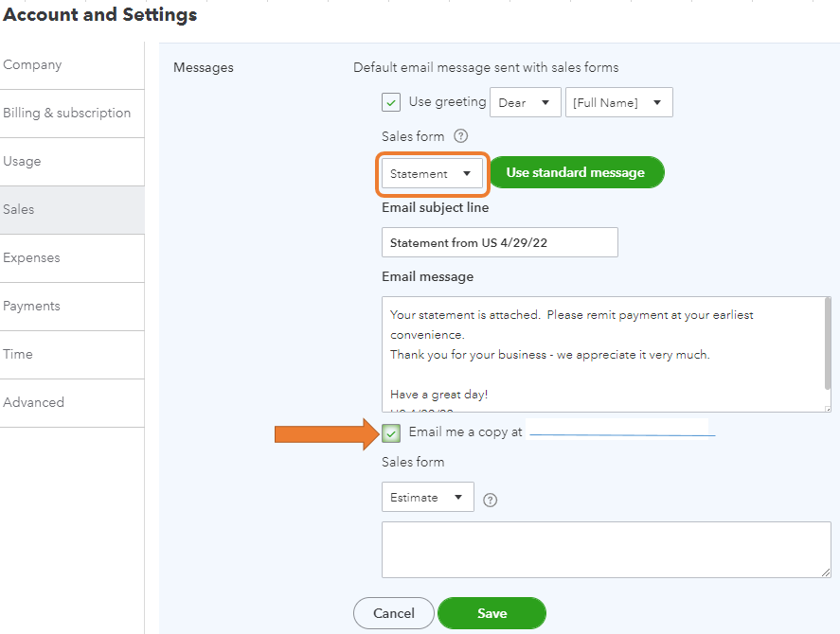Uncheck the Use greeting checkbox
Viewport: 840px width, 634px height.
click(391, 102)
